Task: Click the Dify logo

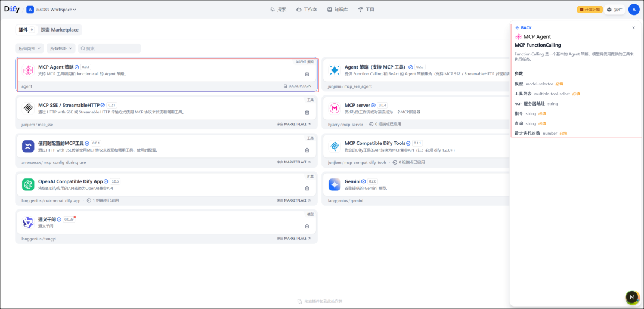Action: pos(12,9)
